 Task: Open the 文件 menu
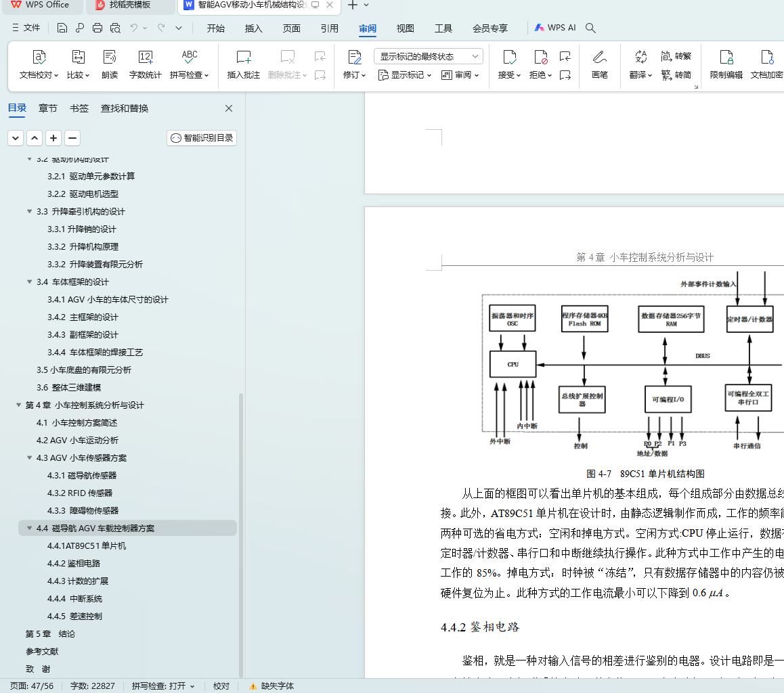point(26,28)
